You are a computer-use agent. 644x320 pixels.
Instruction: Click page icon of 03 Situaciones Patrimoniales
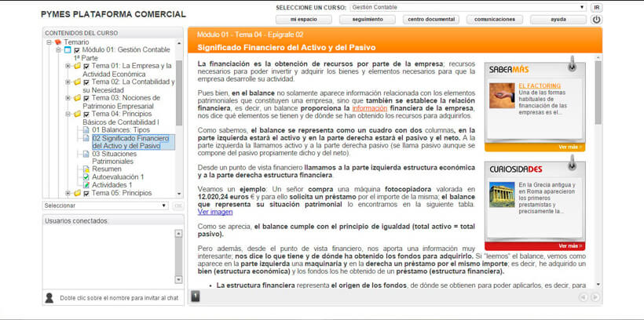click(x=86, y=154)
